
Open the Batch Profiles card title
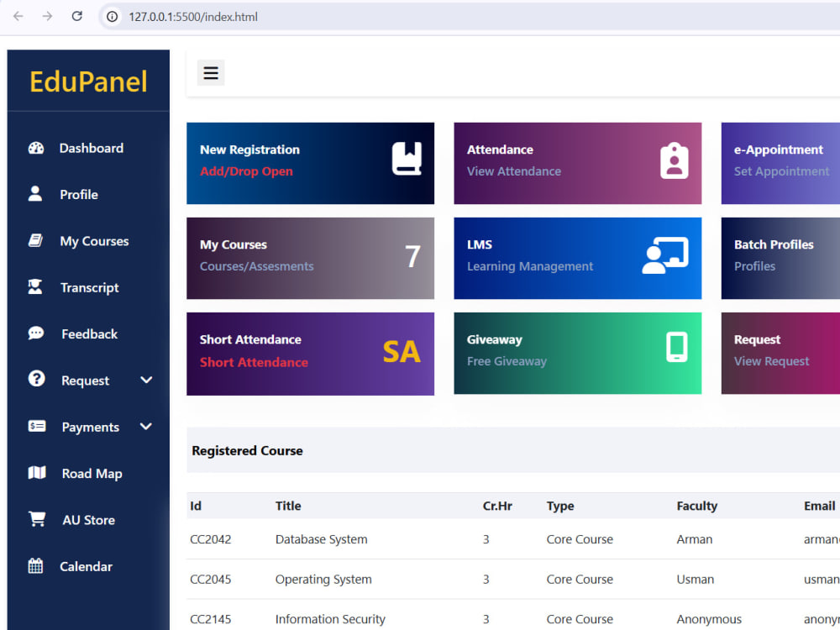(774, 244)
